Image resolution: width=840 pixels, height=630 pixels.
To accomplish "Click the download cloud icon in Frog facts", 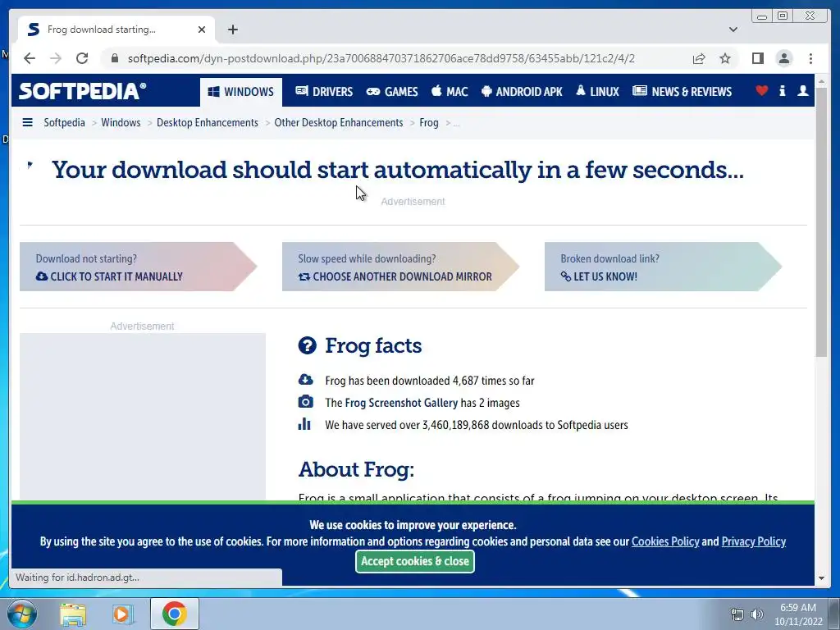I will 305,380.
